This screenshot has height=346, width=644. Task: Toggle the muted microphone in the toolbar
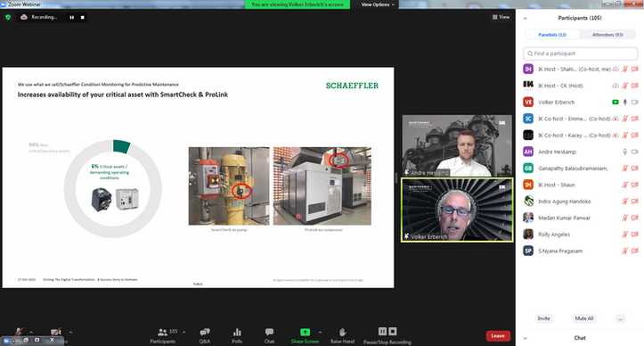tap(19, 332)
